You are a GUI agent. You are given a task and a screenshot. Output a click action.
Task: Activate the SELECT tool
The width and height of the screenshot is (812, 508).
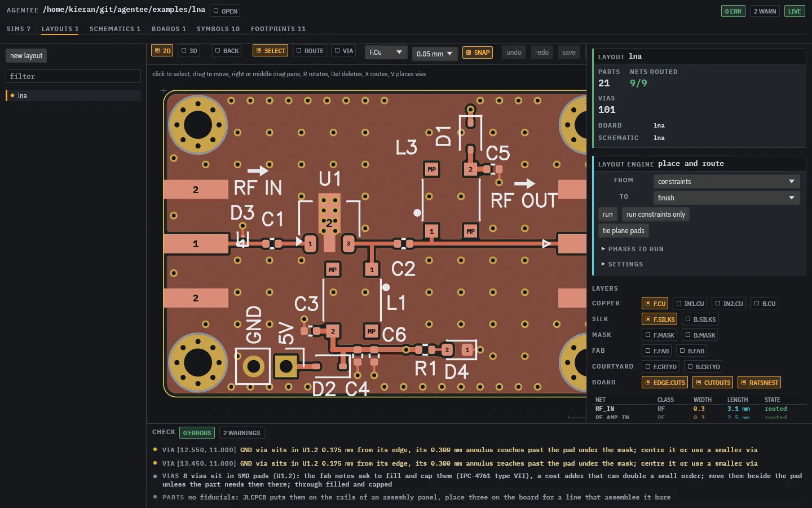point(271,51)
